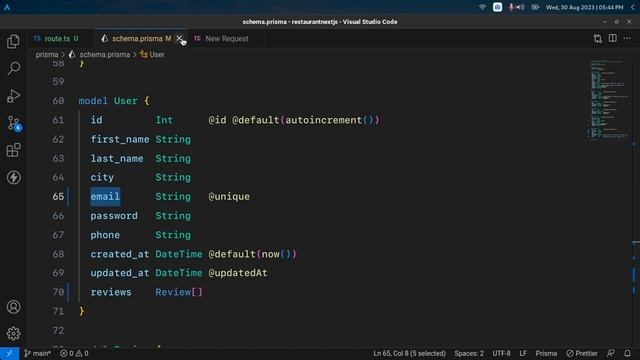640x360 pixels.
Task: Click the model keyword on line 60
Action: point(93,101)
